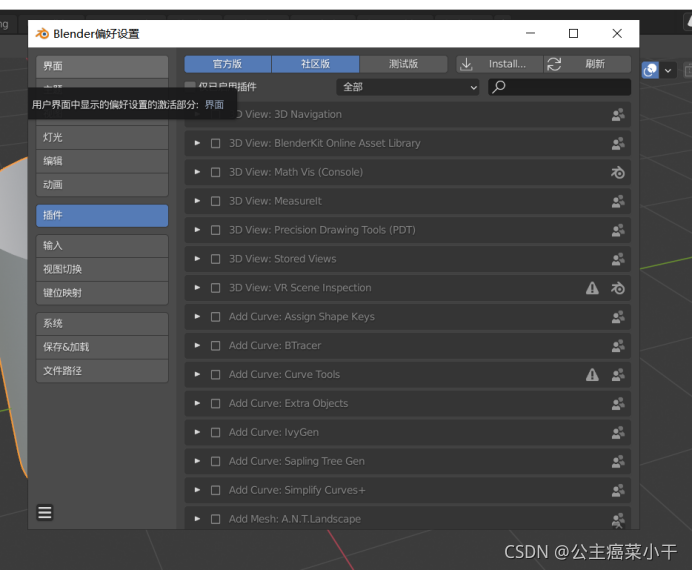Screen dimensions: 693x570
Task: Click community icon on Stored Views row
Action: [x=618, y=259]
